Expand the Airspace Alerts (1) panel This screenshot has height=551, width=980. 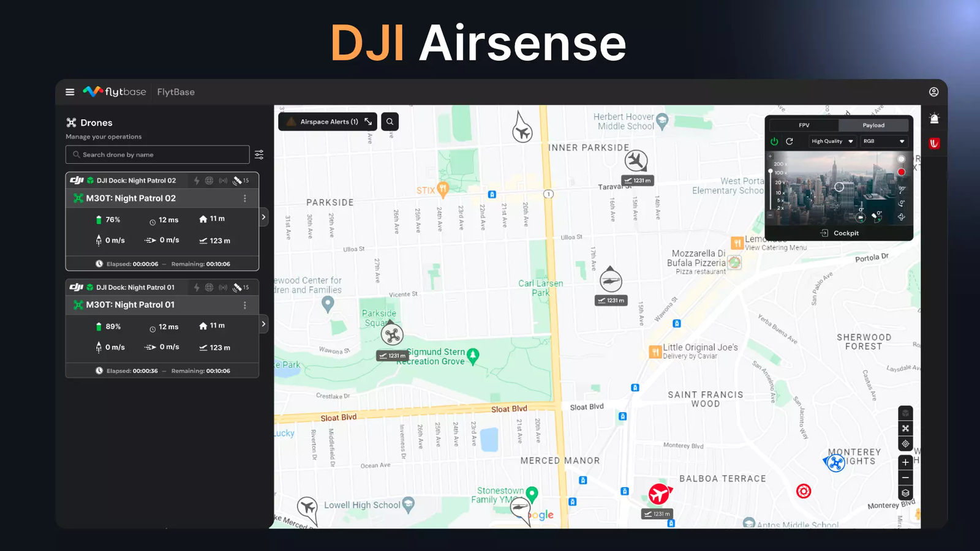coord(328,122)
